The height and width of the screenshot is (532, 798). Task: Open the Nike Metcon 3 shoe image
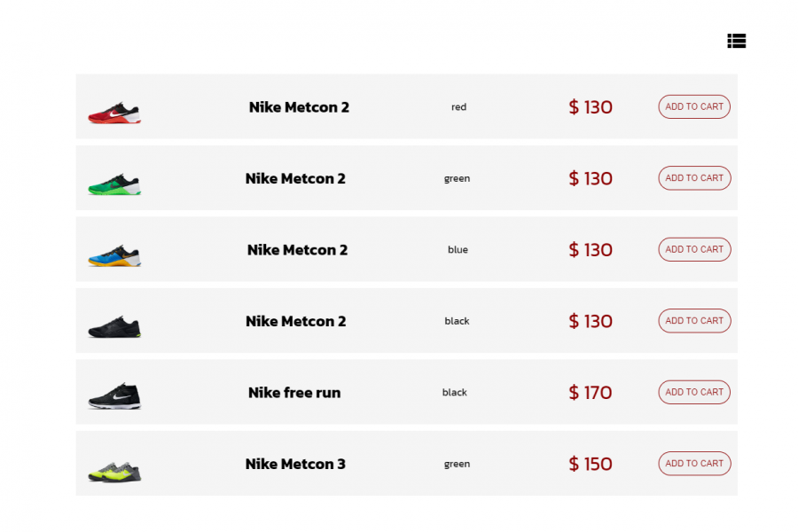tap(114, 470)
